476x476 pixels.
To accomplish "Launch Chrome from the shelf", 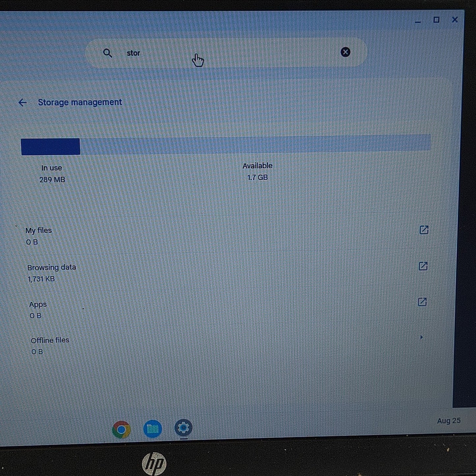I will pyautogui.click(x=121, y=430).
